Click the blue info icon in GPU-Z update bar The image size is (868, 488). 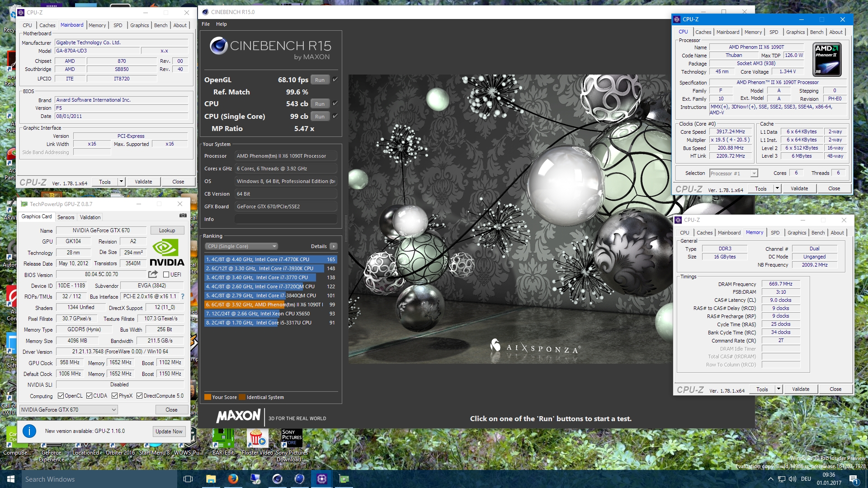point(29,431)
